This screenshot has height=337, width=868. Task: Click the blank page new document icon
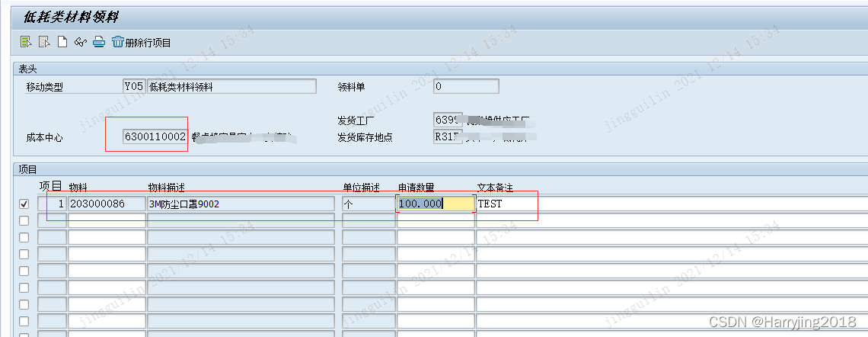[62, 42]
